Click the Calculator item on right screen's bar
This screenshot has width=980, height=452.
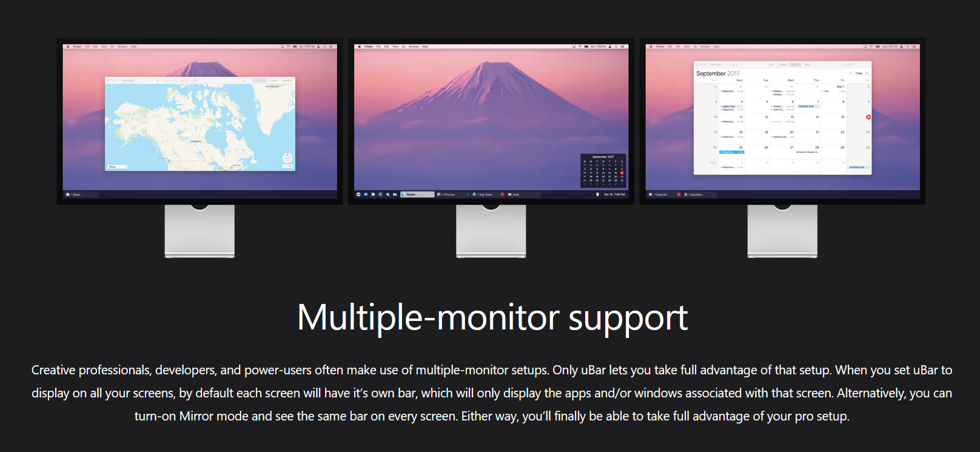[693, 195]
